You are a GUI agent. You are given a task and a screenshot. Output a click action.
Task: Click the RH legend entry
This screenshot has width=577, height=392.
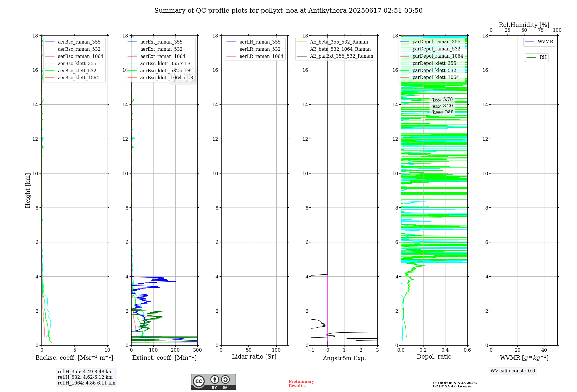(537, 57)
